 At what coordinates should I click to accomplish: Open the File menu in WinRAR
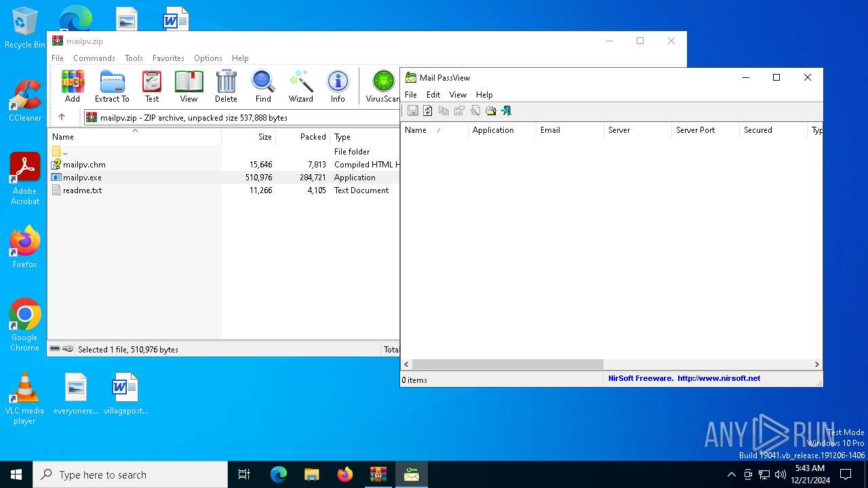click(x=58, y=58)
